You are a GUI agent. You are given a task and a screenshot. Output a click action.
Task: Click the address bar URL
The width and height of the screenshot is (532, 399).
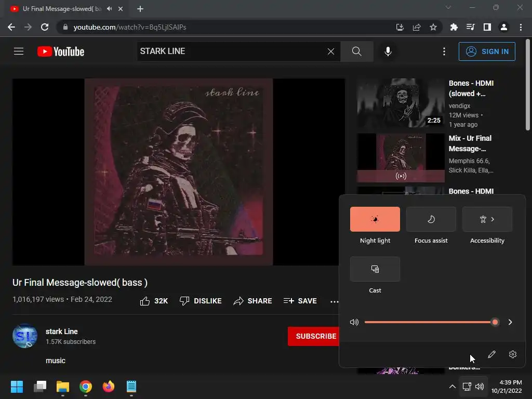[x=130, y=27]
